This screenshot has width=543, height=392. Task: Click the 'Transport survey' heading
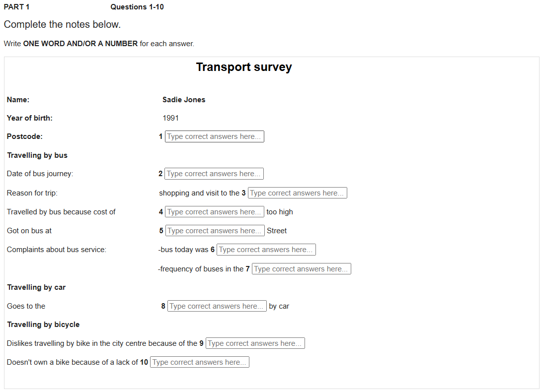[244, 67]
